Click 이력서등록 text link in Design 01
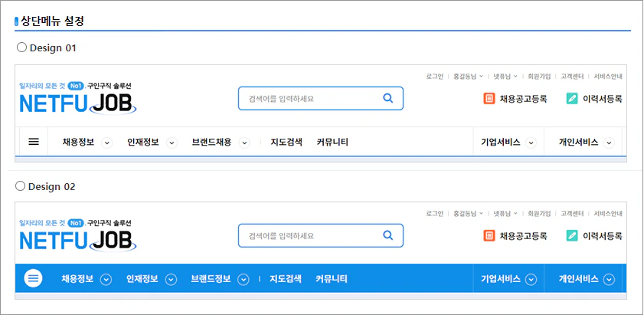644x315 pixels. point(603,99)
